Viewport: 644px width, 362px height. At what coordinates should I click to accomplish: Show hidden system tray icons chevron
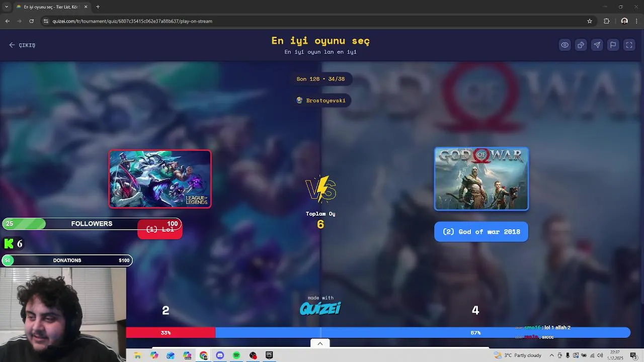click(x=551, y=355)
